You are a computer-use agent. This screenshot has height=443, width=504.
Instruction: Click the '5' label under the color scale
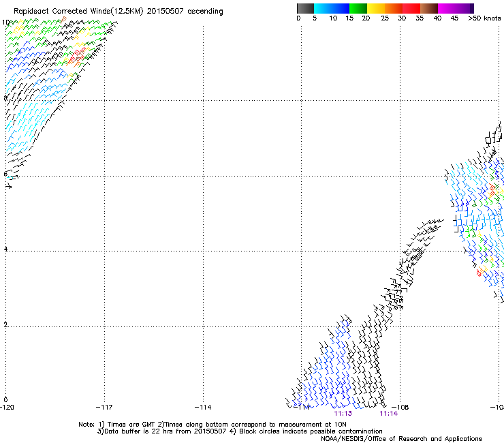315,18
